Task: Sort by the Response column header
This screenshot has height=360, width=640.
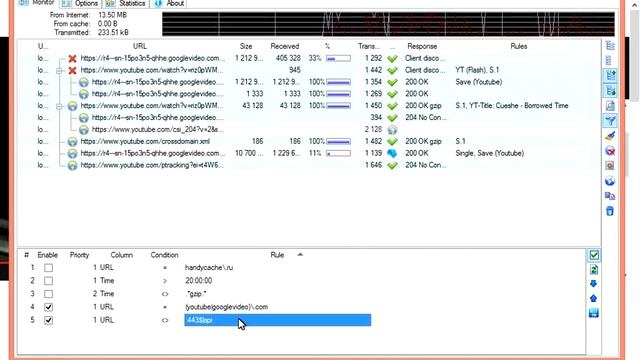Action: 422,47
